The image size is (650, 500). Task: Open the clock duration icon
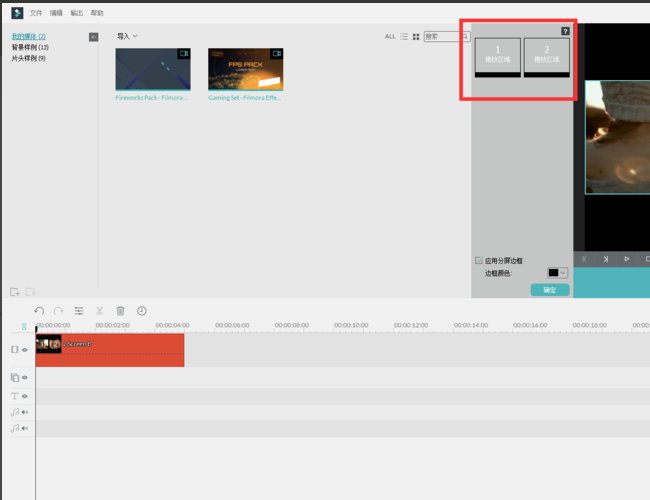141,311
